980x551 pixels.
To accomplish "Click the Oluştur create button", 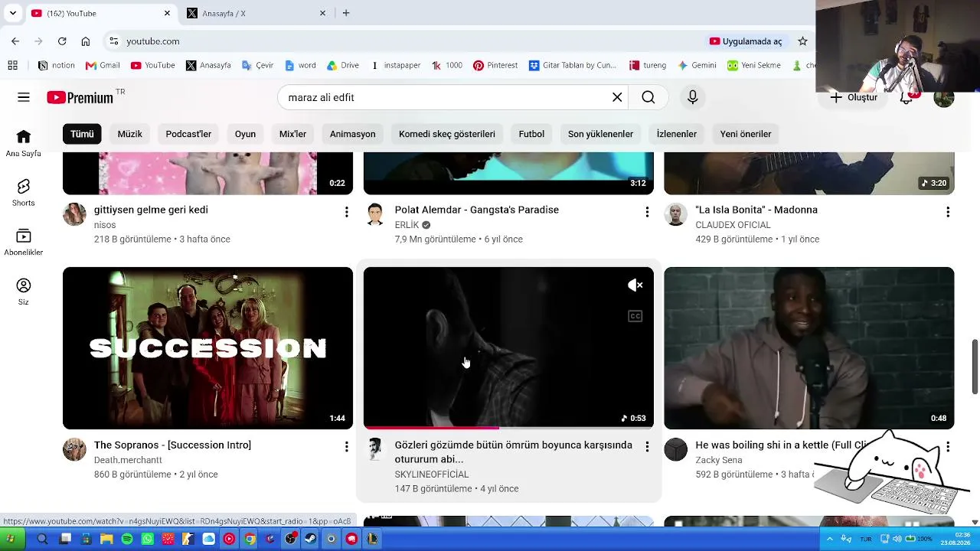I will point(854,97).
